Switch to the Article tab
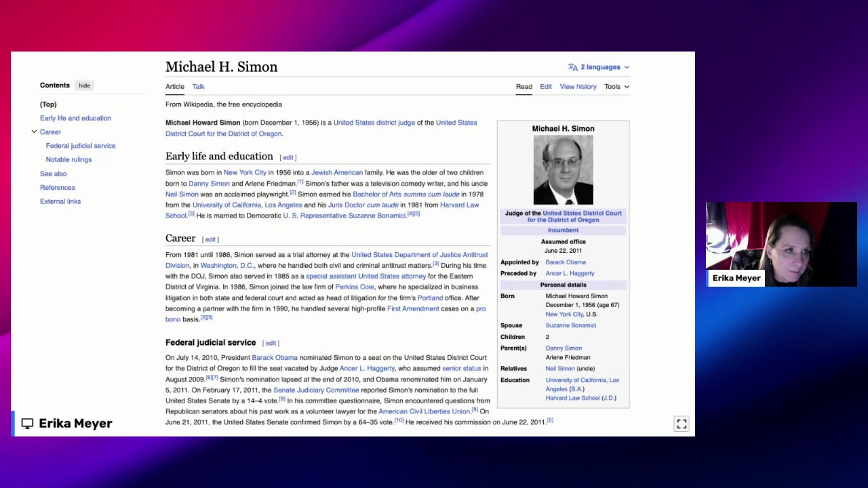 point(175,87)
